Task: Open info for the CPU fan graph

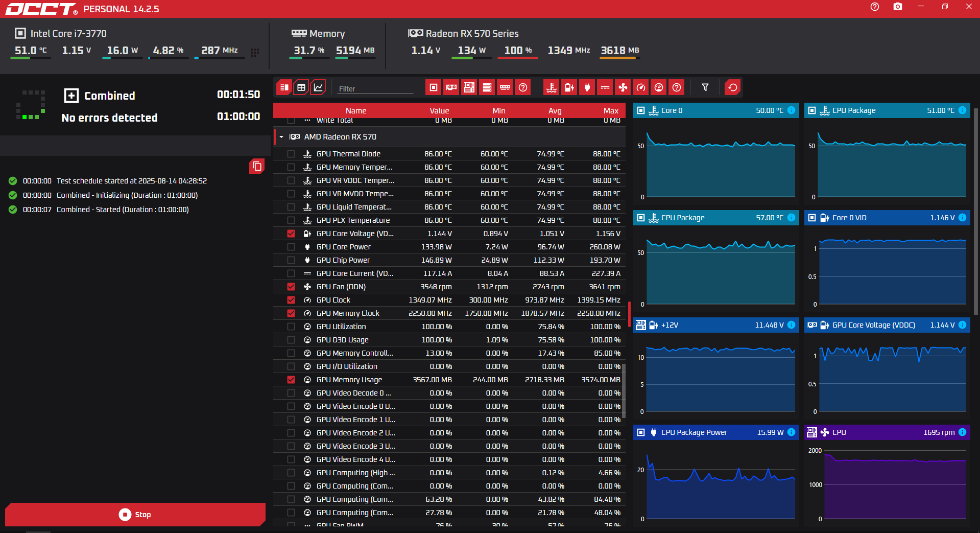Action: (962, 432)
